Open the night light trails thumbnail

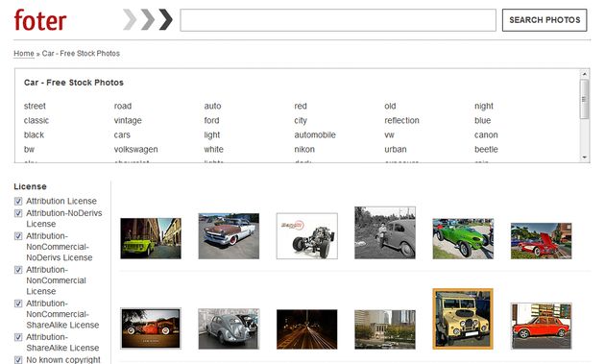[x=307, y=329]
